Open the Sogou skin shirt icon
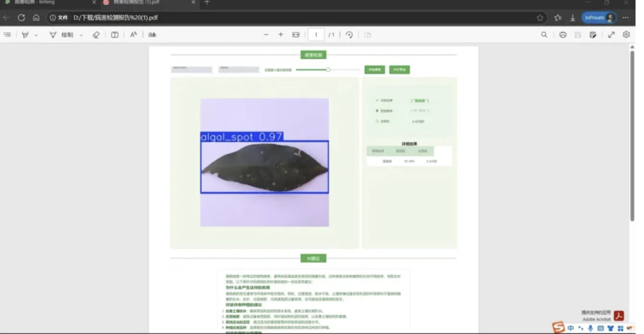 (611, 328)
